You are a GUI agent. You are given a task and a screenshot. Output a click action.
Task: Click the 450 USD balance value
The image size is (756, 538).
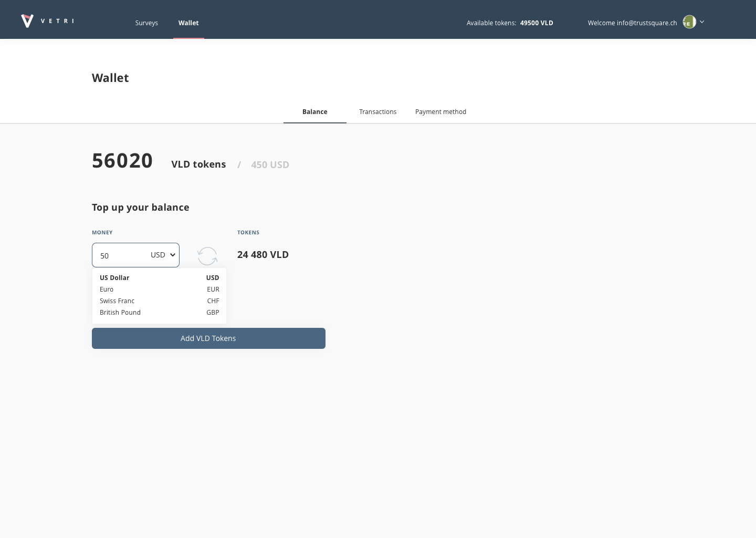point(270,164)
